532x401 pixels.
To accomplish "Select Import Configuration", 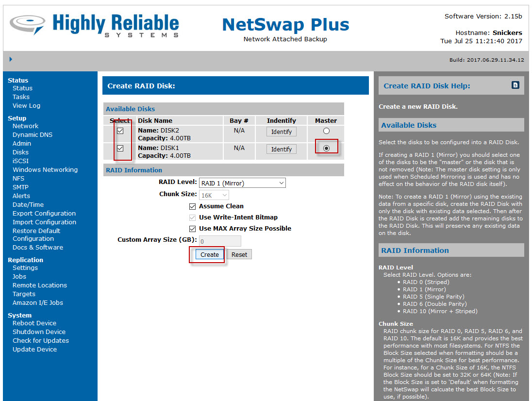I will (45, 222).
